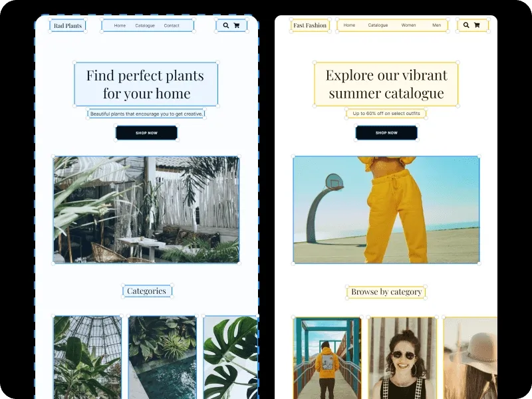Select 'Beautiful plants that encourage you to get creative.' text

[x=146, y=114]
